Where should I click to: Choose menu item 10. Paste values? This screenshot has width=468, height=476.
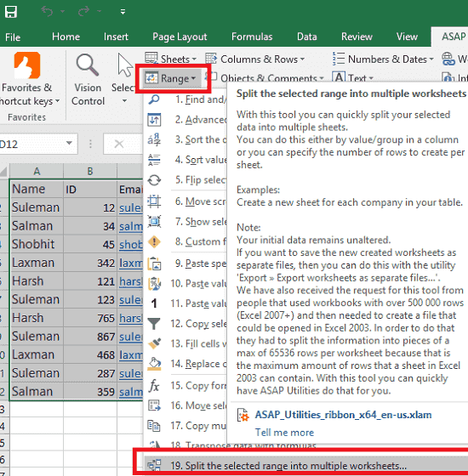point(185,283)
